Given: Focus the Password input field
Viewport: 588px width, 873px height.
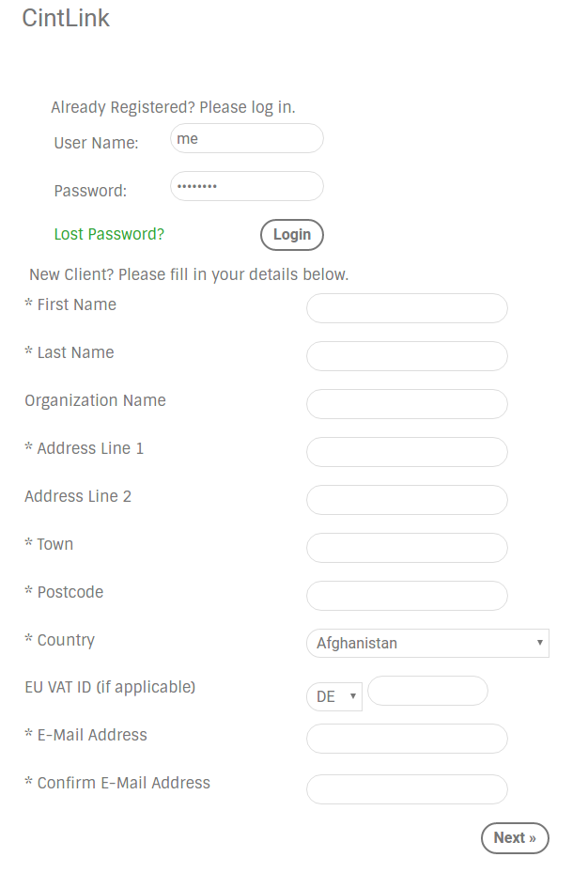Looking at the screenshot, I should click(x=246, y=186).
